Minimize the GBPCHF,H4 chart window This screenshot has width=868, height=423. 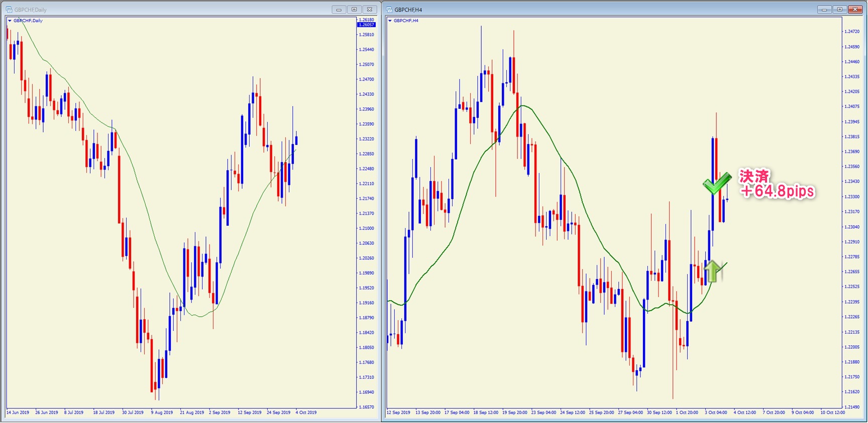click(x=824, y=10)
